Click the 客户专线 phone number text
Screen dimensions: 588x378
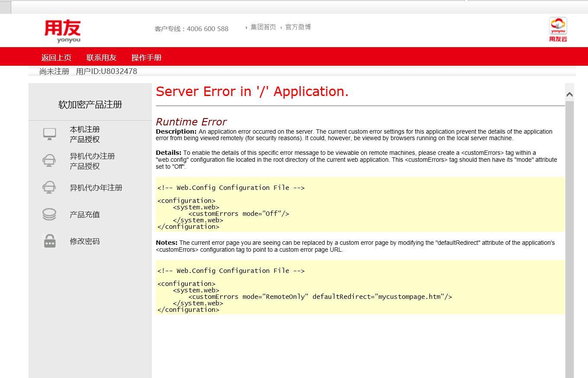tap(191, 29)
